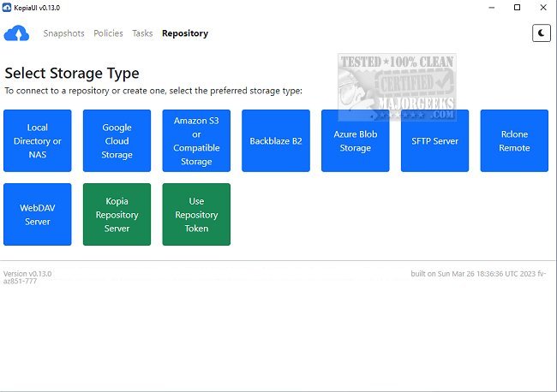Select the Repository tab
Viewport: 557px width, 392px height.
(185, 33)
